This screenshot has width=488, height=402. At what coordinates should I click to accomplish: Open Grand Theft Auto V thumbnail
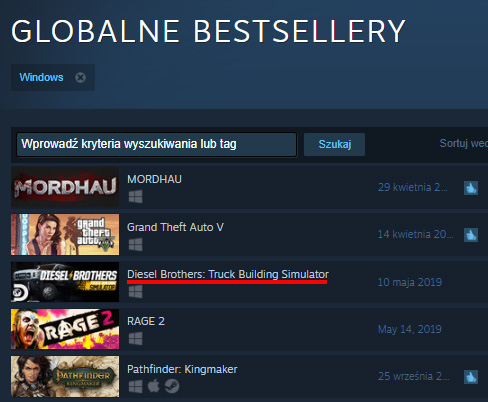[65, 235]
